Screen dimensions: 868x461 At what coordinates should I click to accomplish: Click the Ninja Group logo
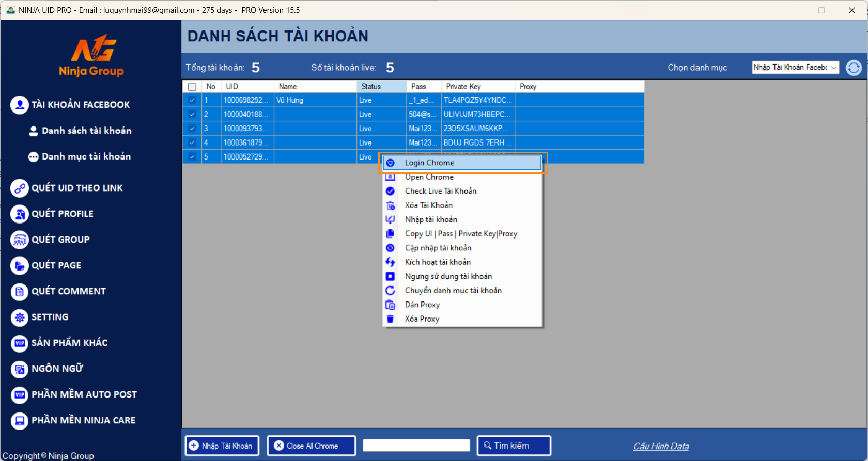(x=91, y=55)
